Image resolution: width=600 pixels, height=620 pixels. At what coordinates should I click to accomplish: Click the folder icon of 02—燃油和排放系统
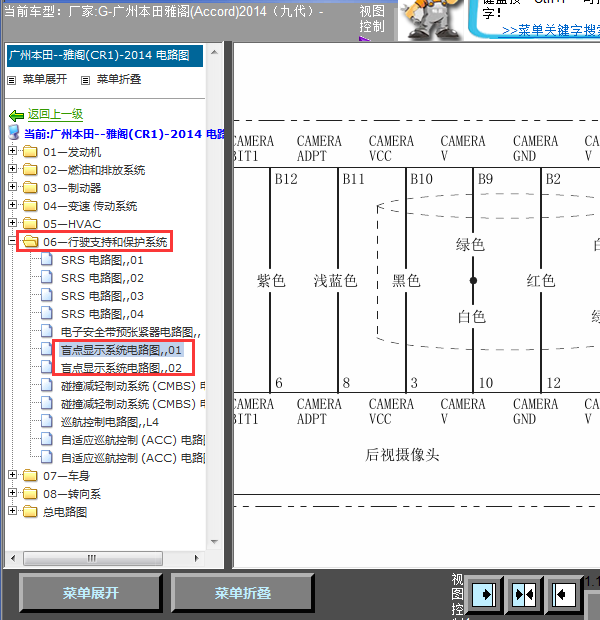[30, 170]
